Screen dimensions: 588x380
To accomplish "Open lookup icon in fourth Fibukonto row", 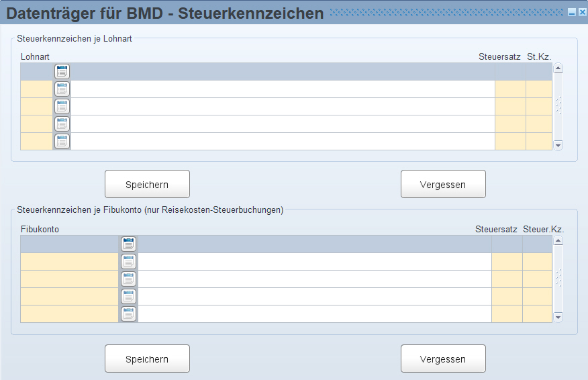I will (129, 296).
